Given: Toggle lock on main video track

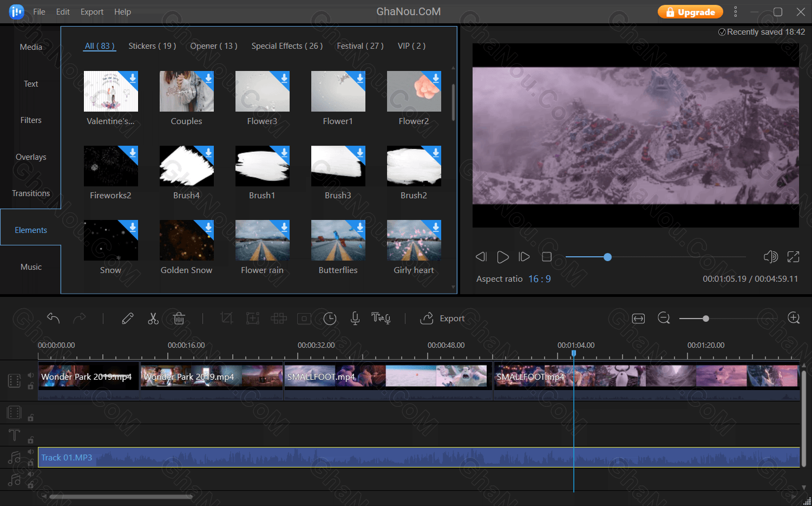Looking at the screenshot, I should (31, 386).
